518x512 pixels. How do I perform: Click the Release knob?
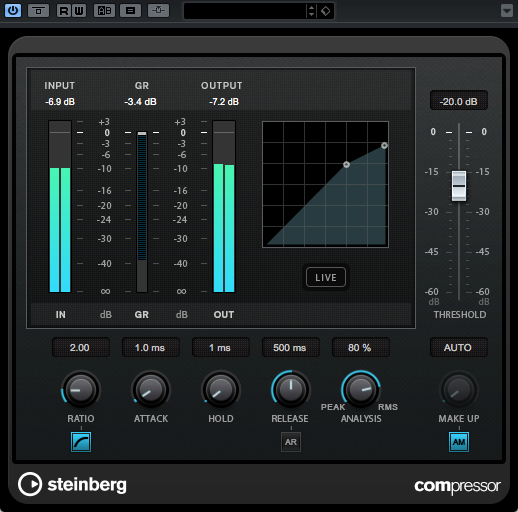click(x=291, y=389)
